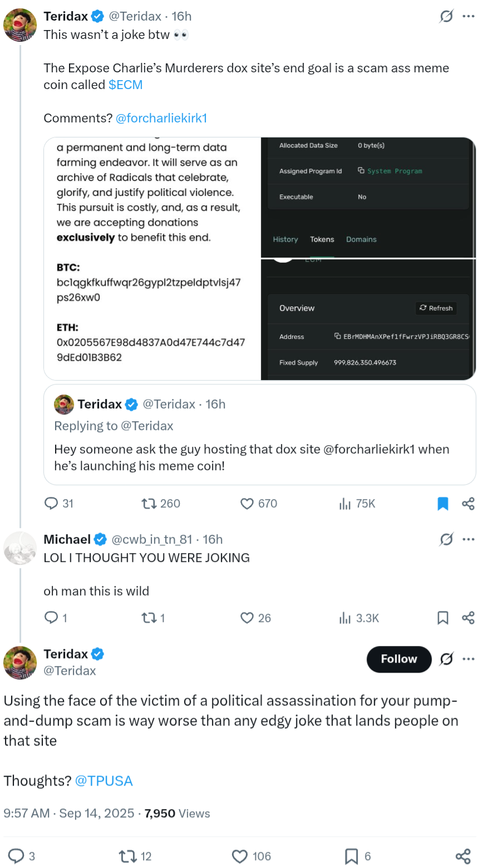Image resolution: width=484 pixels, height=868 pixels.
Task: Follow the Teridax account
Action: [399, 659]
